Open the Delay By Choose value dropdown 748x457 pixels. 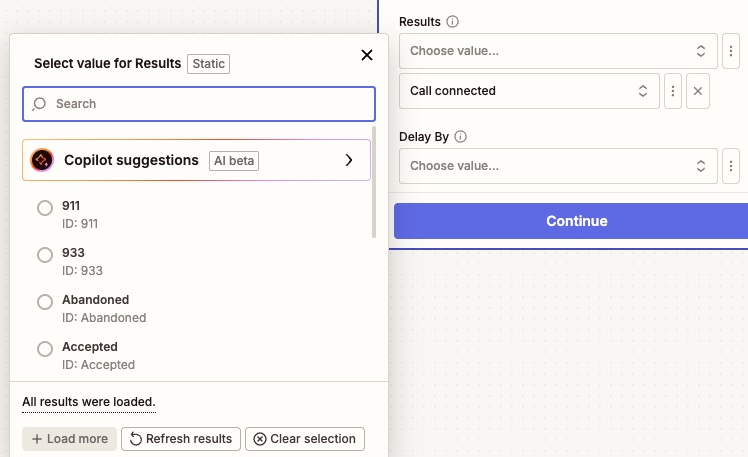click(x=557, y=166)
